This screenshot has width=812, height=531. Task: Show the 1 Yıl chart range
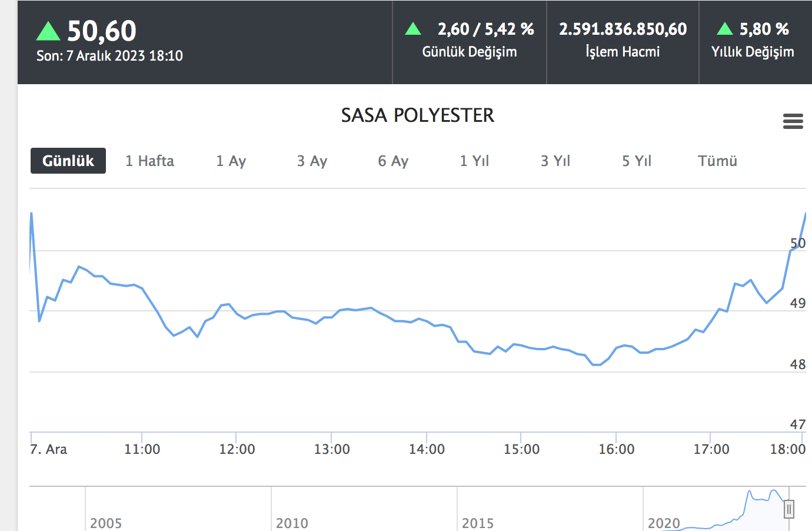tap(474, 161)
